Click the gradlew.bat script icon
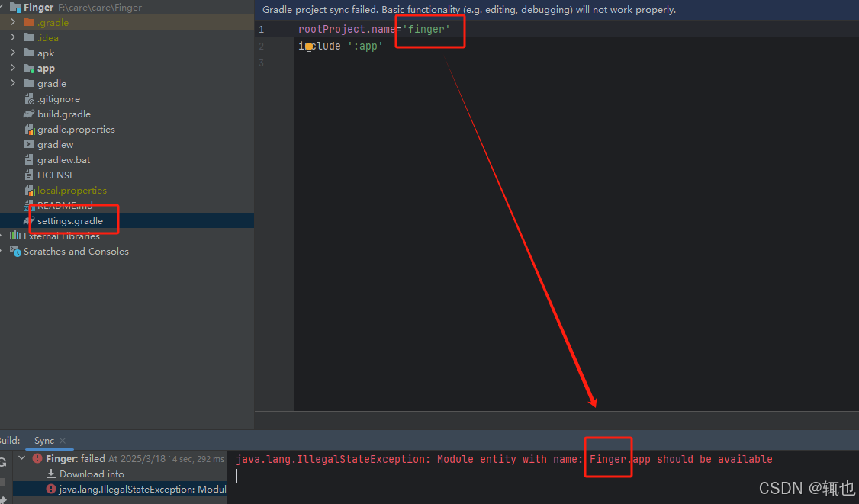This screenshot has width=859, height=504. point(29,159)
